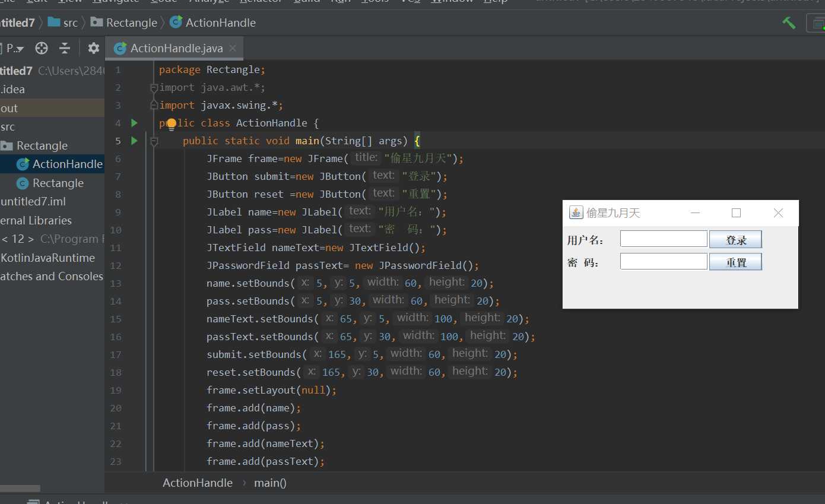Screen dimensions: 825x504
Task: Select untitled7.iml file in project tree
Action: pyautogui.click(x=52, y=201)
